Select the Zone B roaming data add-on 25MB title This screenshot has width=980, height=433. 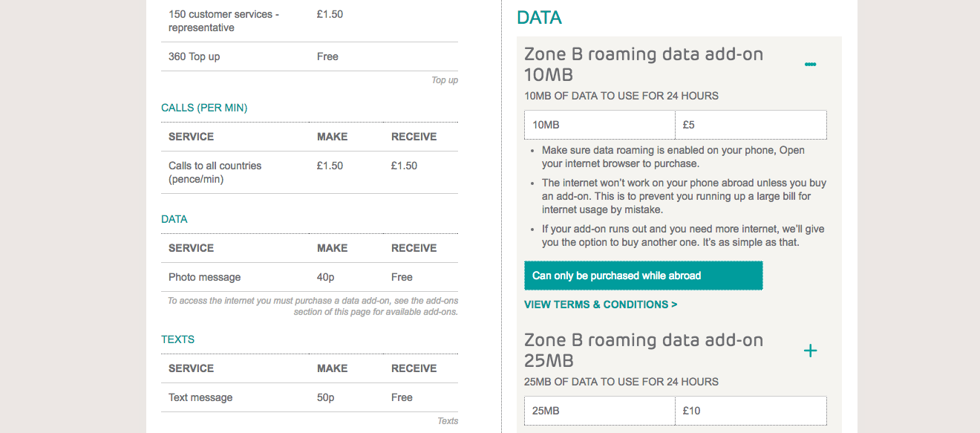pos(644,350)
